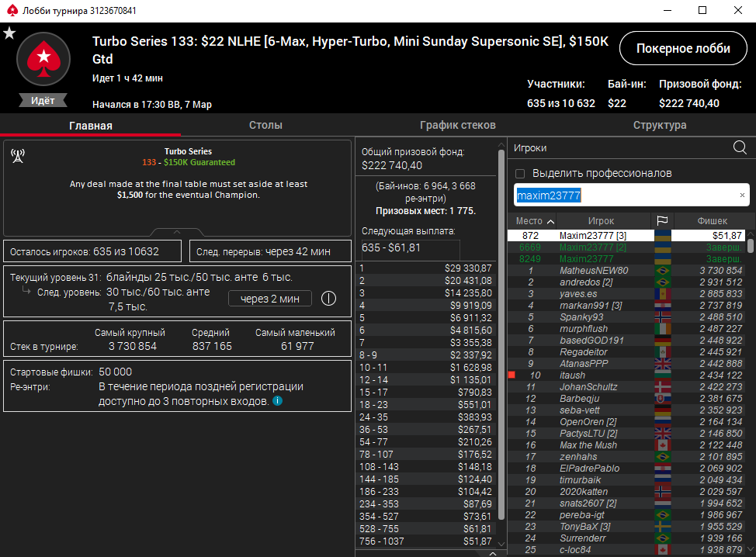Select player row zenhahs
This screenshot has height=557, width=756.
[x=627, y=457]
